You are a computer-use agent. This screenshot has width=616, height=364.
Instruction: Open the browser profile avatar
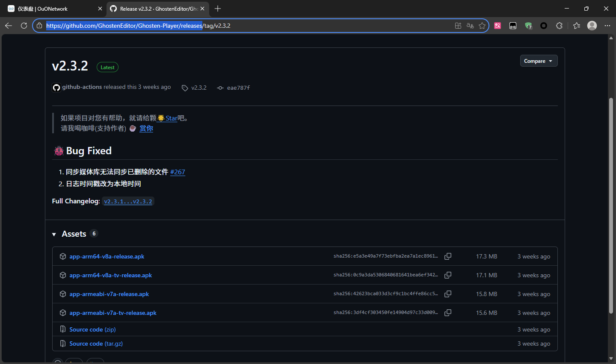pyautogui.click(x=592, y=26)
